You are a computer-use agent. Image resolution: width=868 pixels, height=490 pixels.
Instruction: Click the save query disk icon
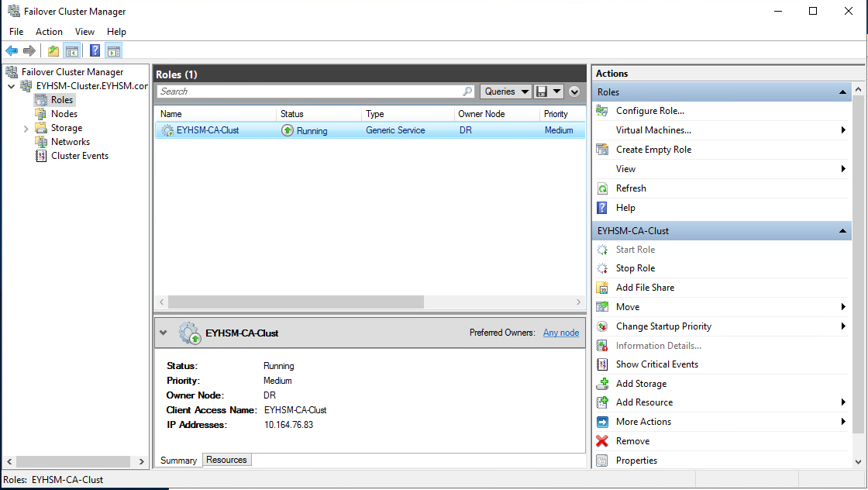[542, 91]
